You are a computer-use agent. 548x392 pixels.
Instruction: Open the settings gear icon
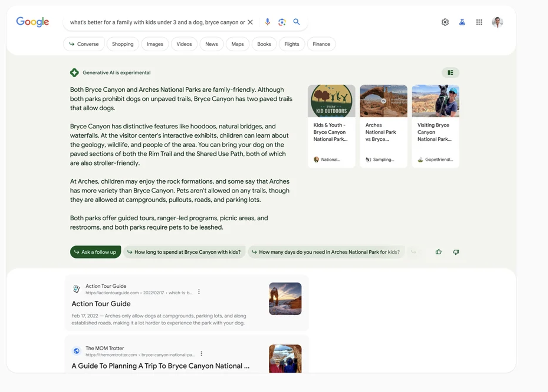coord(445,22)
